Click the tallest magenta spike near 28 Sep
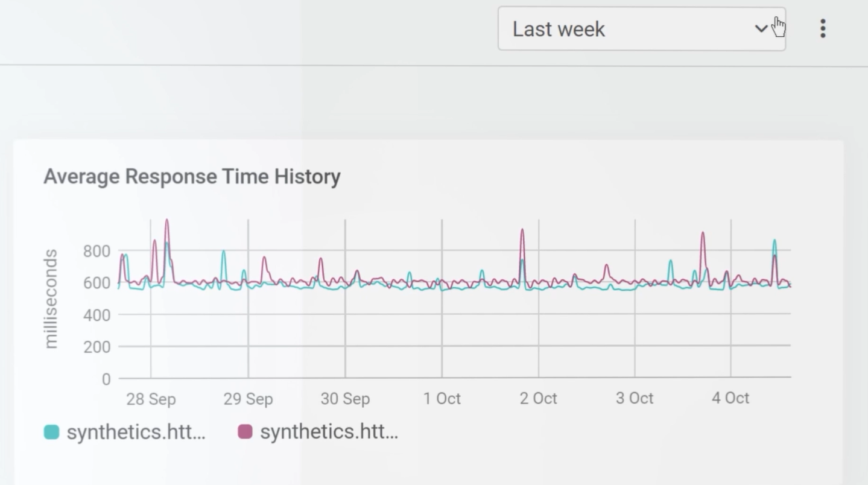The width and height of the screenshot is (868, 485). pos(167,222)
